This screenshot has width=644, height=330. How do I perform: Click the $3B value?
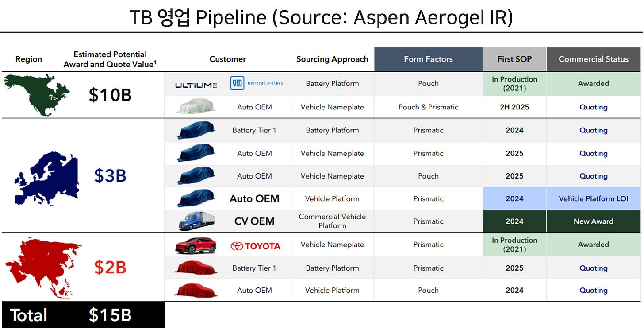(110, 176)
